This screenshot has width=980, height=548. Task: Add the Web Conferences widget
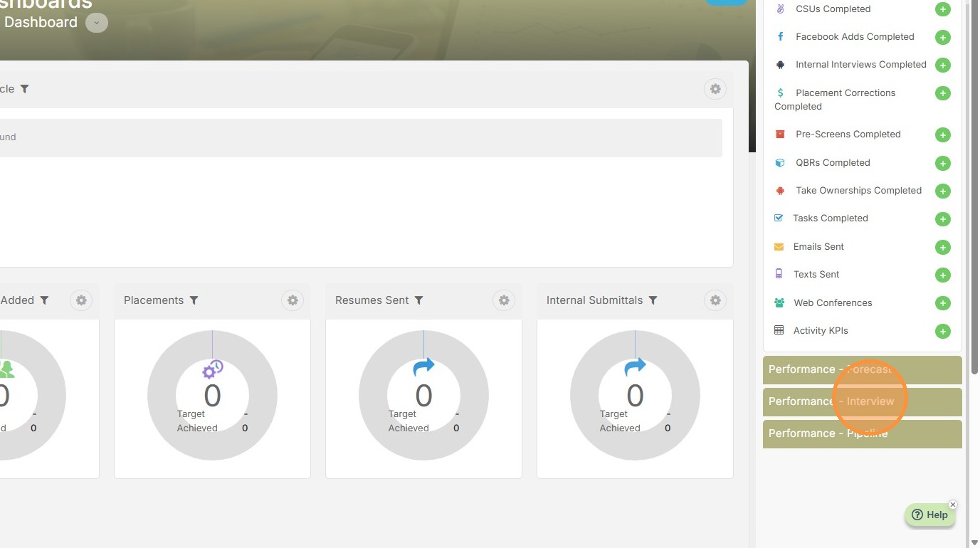[x=942, y=303]
